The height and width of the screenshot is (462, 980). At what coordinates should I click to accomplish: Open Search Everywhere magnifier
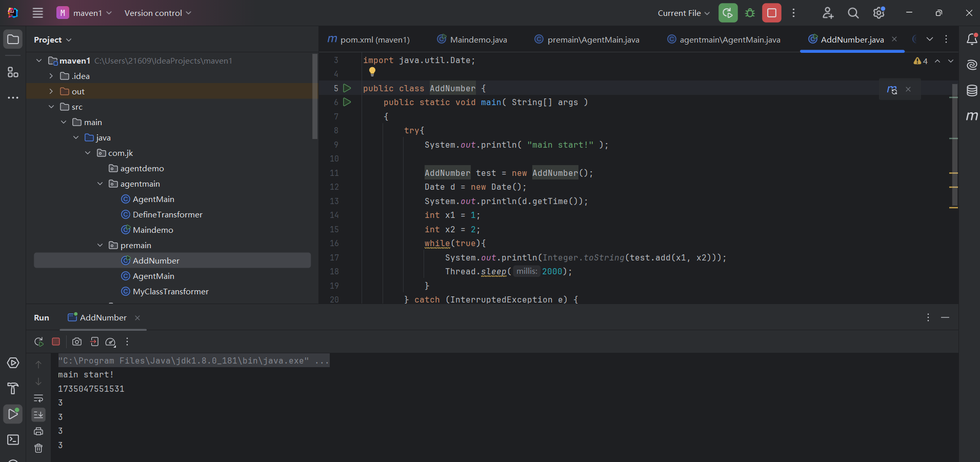pyautogui.click(x=853, y=13)
